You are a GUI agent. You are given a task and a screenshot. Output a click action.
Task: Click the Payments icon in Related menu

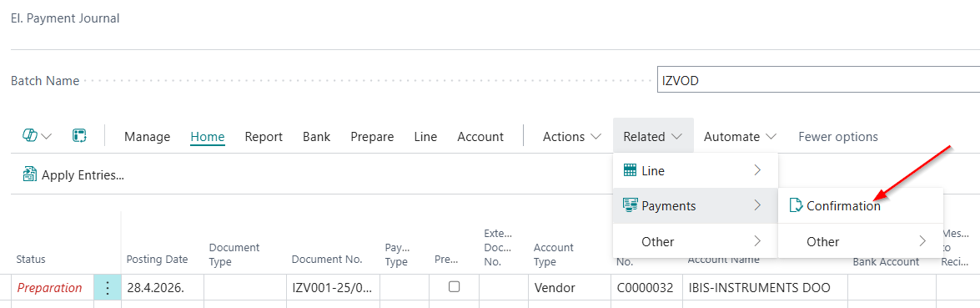point(630,205)
